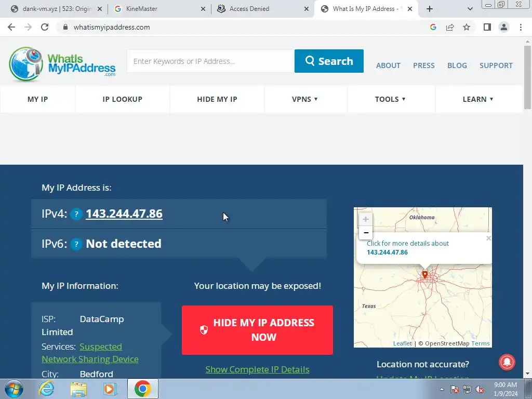Viewport: 532px width, 399px height.
Task: Switch to the dank-vm.xyz tab
Action: tap(56, 9)
